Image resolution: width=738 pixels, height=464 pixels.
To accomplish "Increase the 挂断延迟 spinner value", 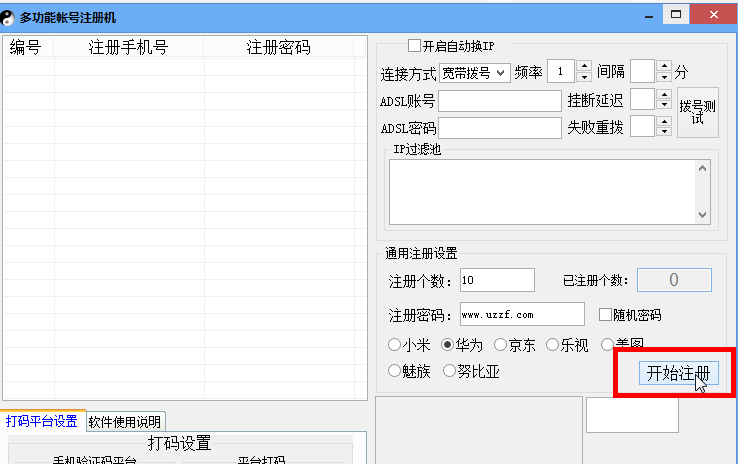I will [664, 95].
